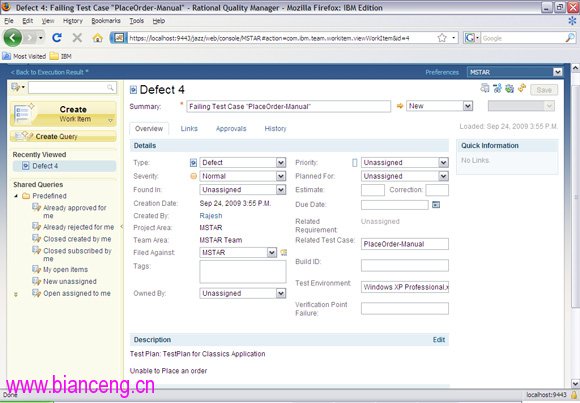Click the Google search engine icon
This screenshot has height=403, width=580.
(x=470, y=38)
